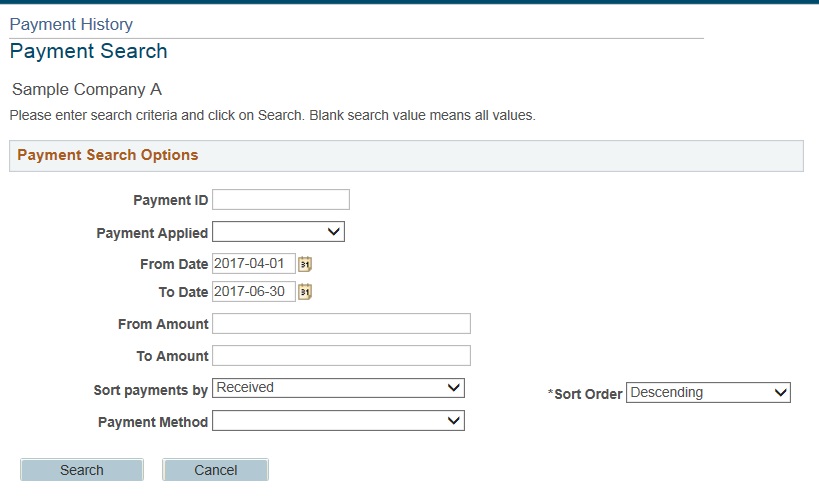This screenshot has height=497, width=819.
Task: Focus the To Amount text box
Action: [342, 356]
